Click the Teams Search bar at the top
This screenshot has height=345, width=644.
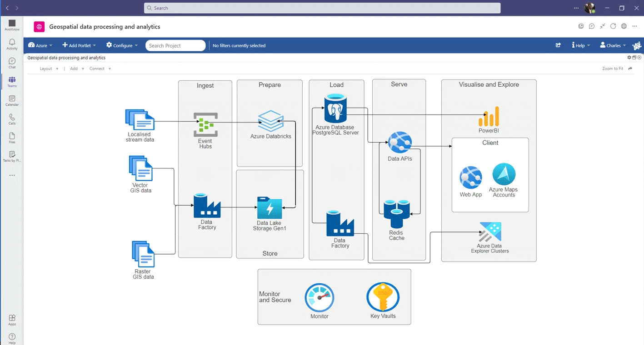click(x=322, y=8)
